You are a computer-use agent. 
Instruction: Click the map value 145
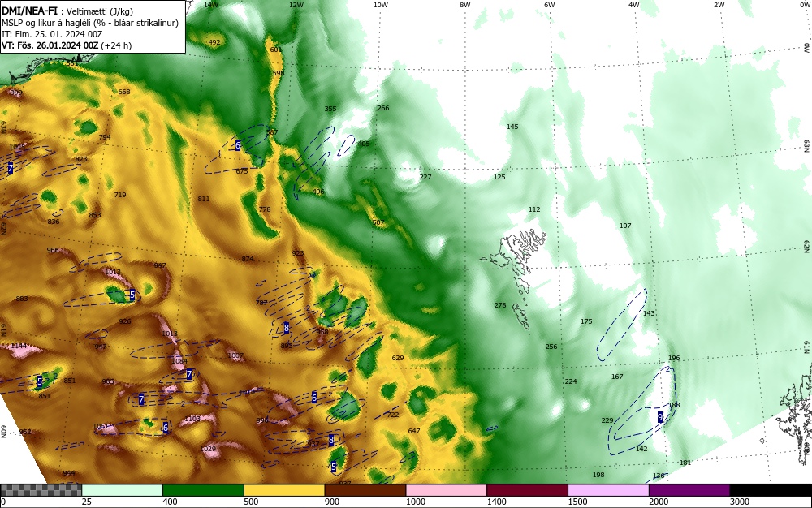tap(512, 127)
